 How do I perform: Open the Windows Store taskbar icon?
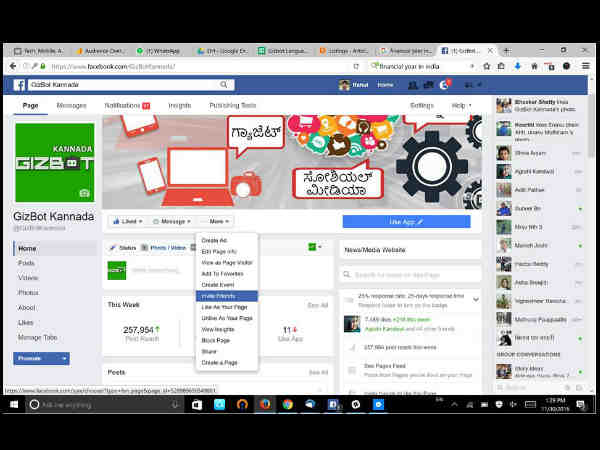click(x=197, y=404)
